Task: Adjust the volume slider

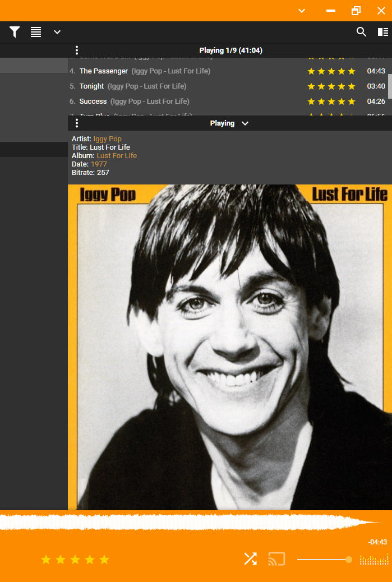Action: click(325, 560)
